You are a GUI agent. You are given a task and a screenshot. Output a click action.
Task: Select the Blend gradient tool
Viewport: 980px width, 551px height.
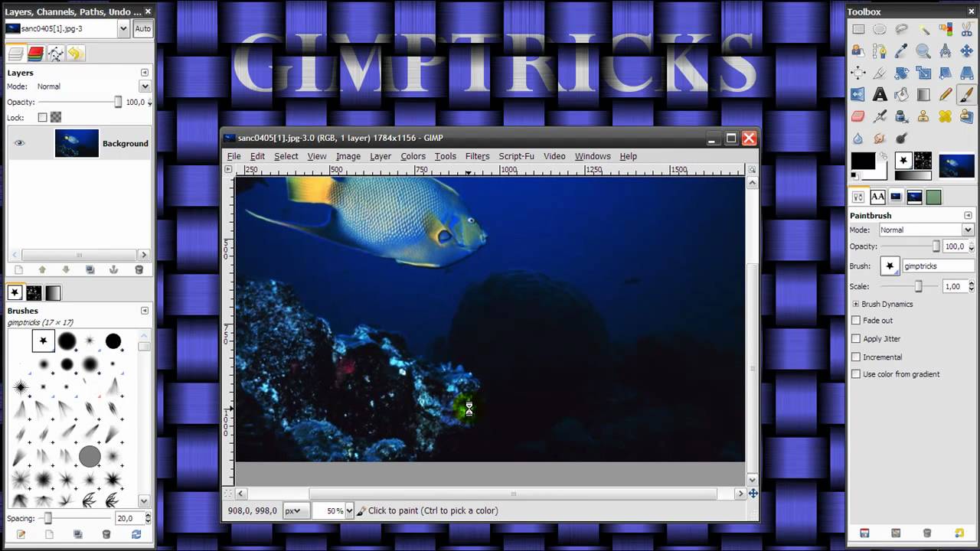tap(923, 95)
